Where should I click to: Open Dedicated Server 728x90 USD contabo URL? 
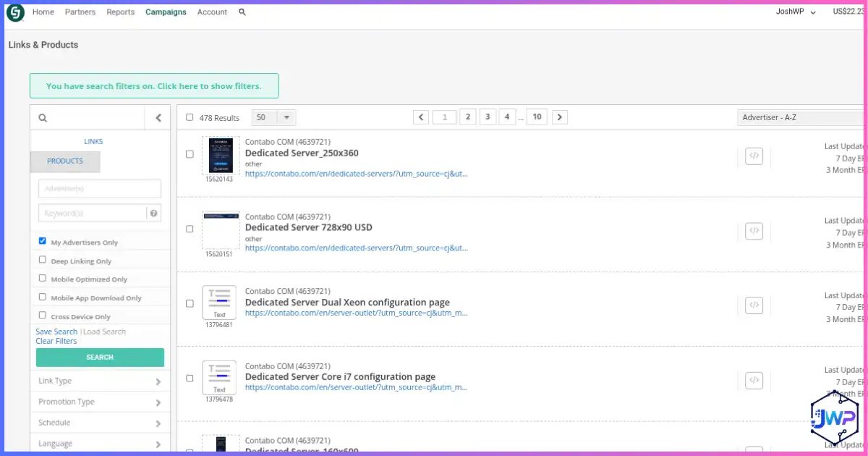357,248
